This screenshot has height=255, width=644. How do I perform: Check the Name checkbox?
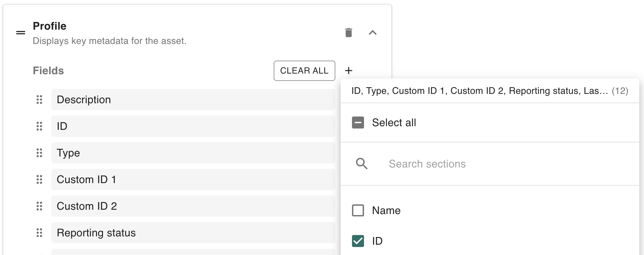pyautogui.click(x=358, y=210)
